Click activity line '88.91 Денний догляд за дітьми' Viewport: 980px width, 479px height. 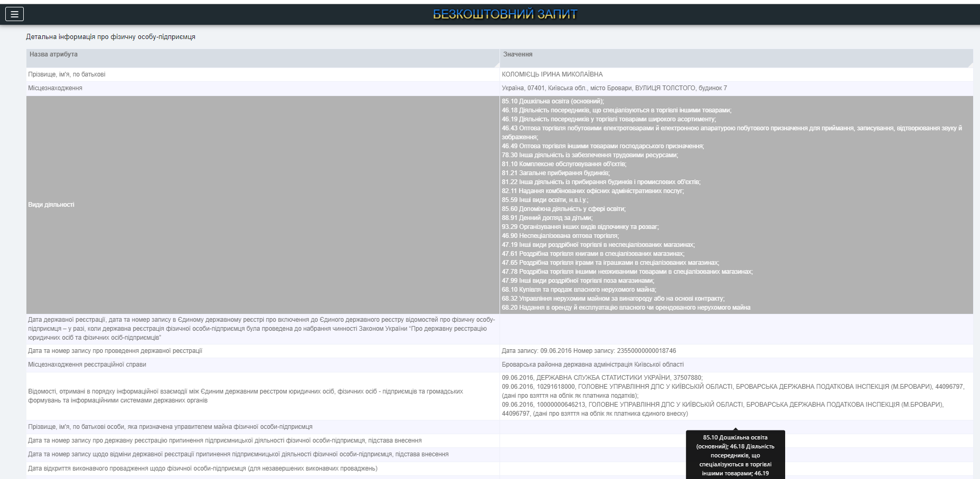click(547, 218)
